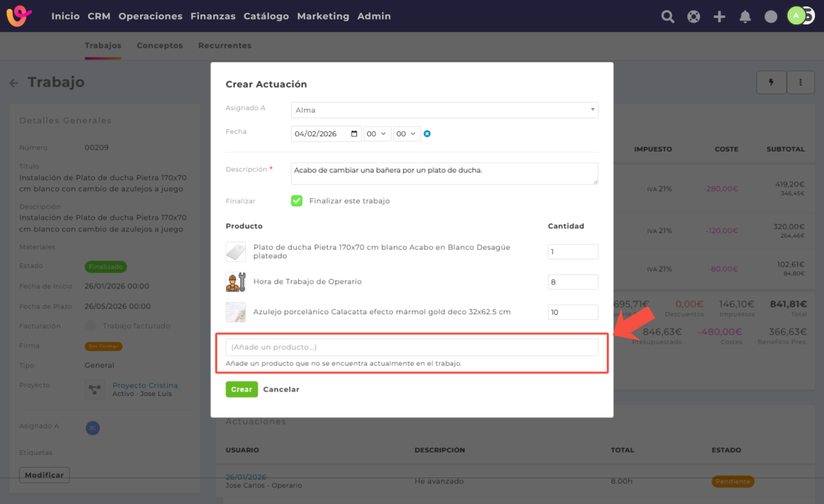Click the lightning bolt quick actions button
This screenshot has width=824, height=504.
pos(772,82)
